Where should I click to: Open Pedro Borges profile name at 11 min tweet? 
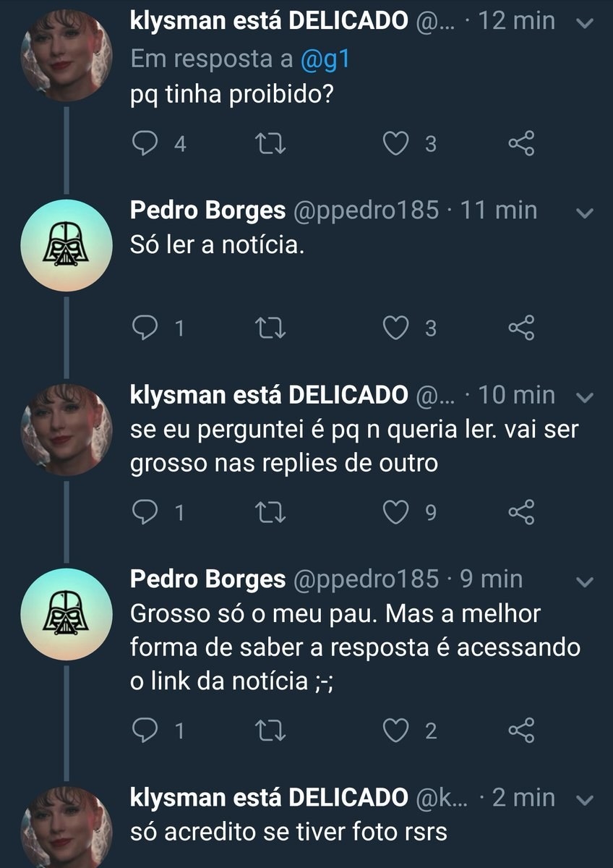tap(208, 210)
